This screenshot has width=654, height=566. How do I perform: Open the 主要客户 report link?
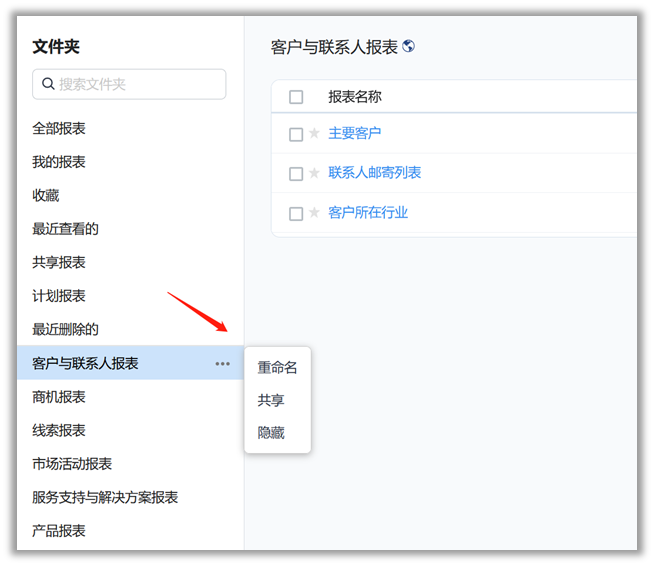(354, 133)
